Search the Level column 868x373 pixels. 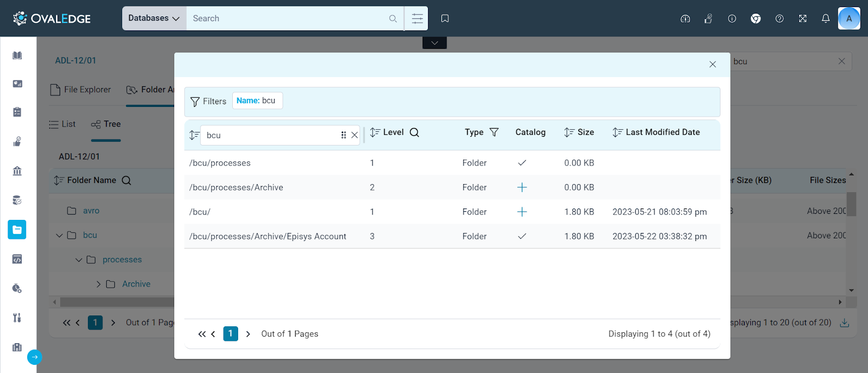pos(414,132)
